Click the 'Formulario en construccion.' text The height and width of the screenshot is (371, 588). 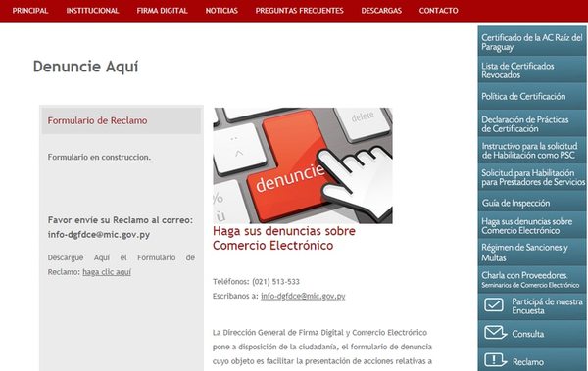tap(99, 157)
